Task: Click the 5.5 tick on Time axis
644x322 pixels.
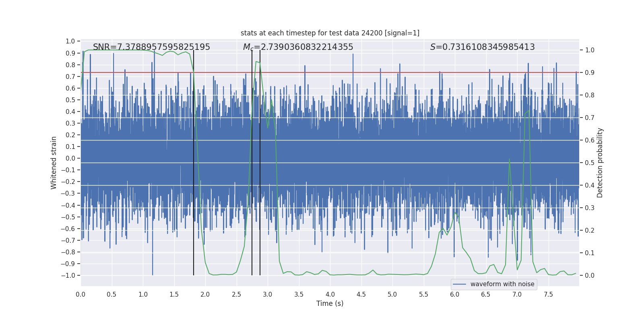Action: [423, 295]
